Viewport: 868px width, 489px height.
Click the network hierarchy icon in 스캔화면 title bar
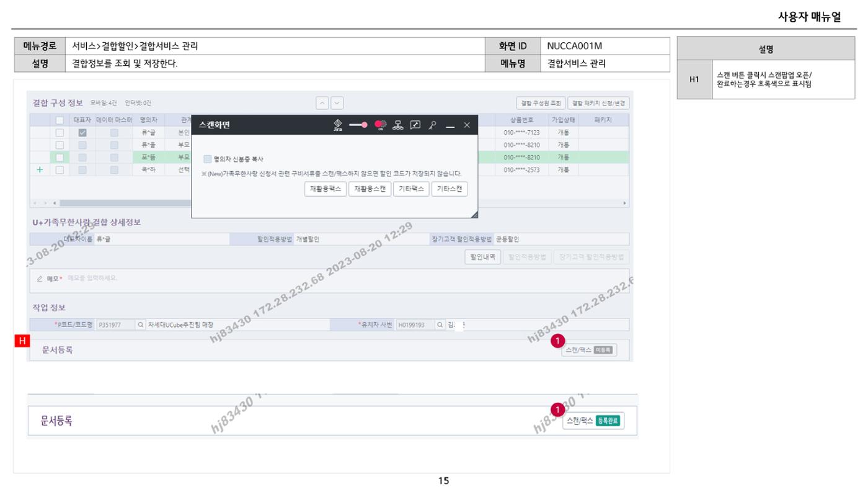(399, 125)
